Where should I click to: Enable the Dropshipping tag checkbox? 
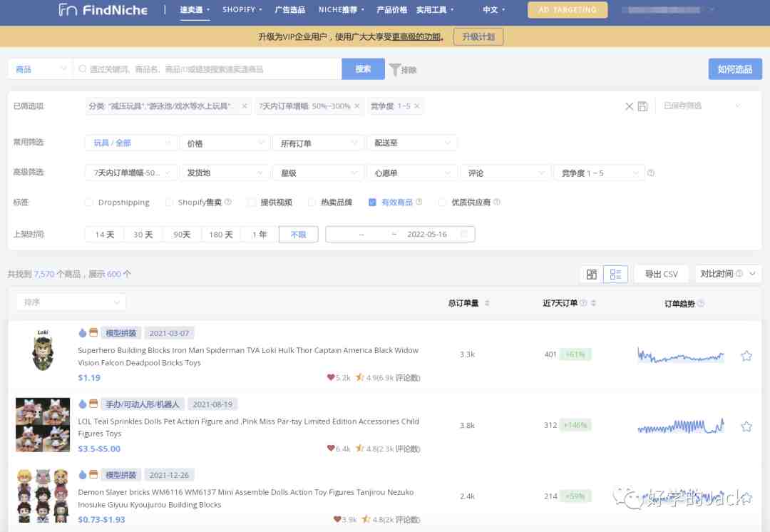point(88,203)
